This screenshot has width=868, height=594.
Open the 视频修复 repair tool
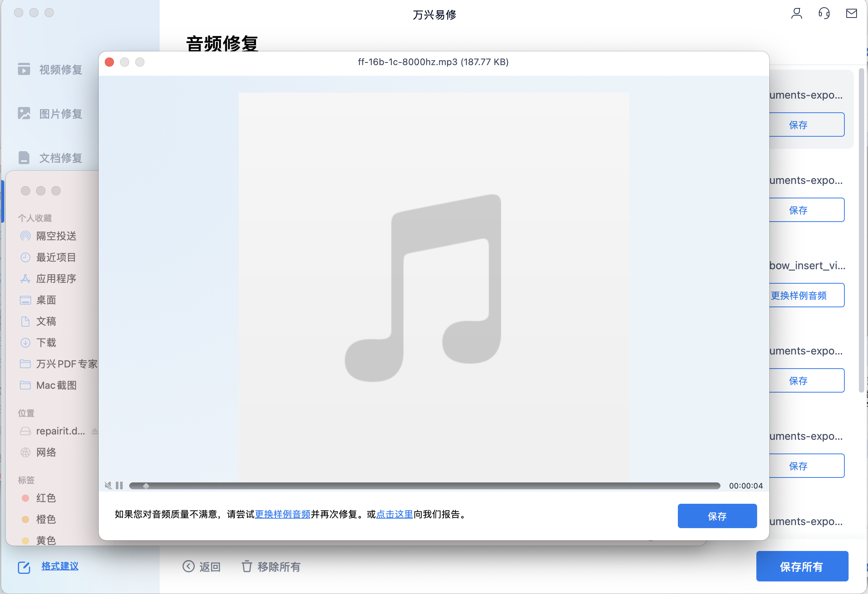tap(60, 69)
